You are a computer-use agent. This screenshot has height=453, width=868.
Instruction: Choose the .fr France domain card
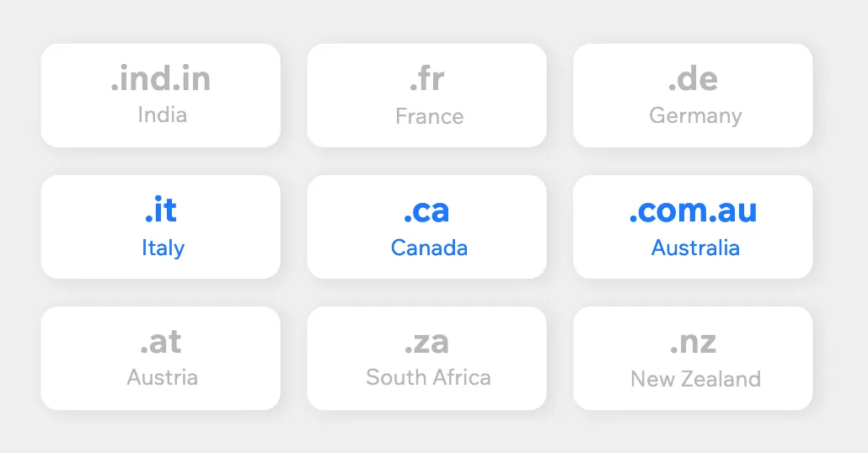pos(426,95)
